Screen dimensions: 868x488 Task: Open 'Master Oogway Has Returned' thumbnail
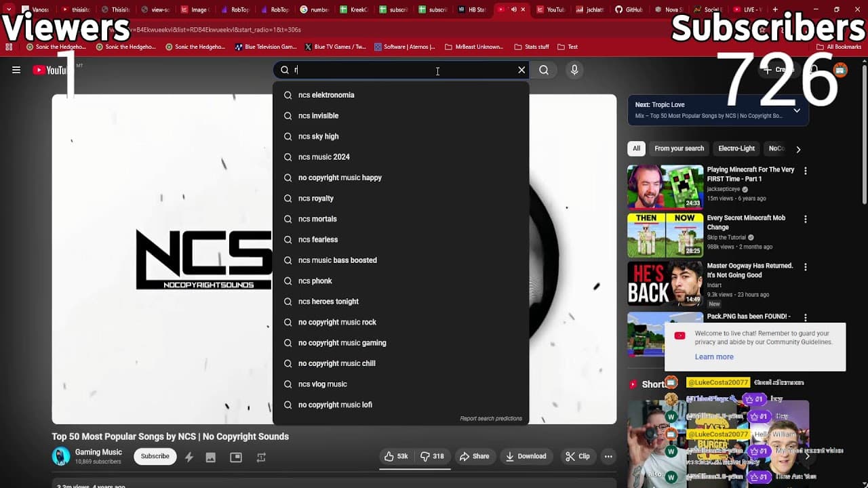point(665,283)
